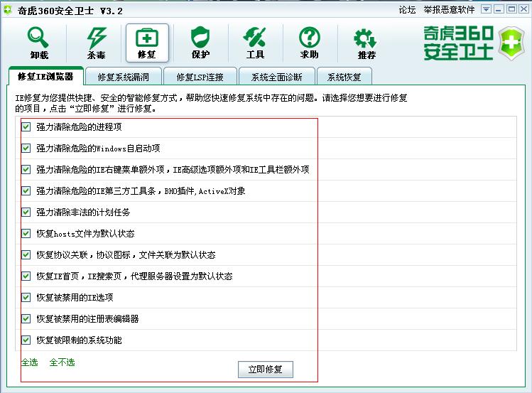The image size is (532, 393).
Task: Switch to the 系统全面诊断 tab
Action: (276, 77)
